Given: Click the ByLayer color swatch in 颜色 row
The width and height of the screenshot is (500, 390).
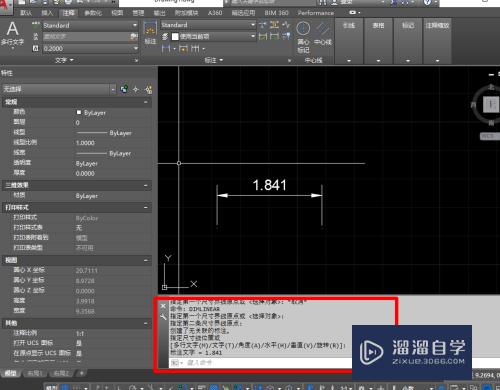Looking at the screenshot, I should (x=79, y=112).
